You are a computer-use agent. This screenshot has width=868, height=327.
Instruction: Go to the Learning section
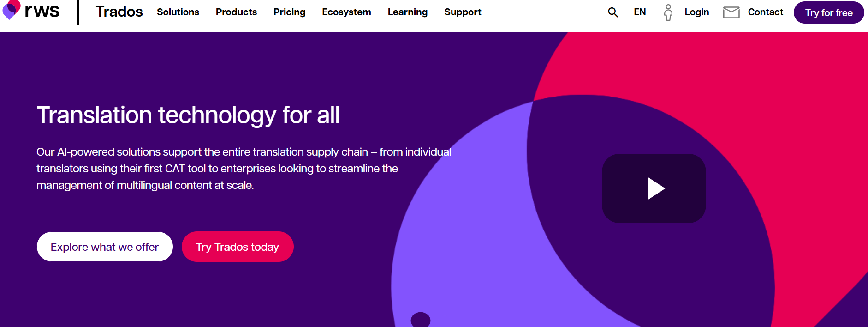(408, 12)
